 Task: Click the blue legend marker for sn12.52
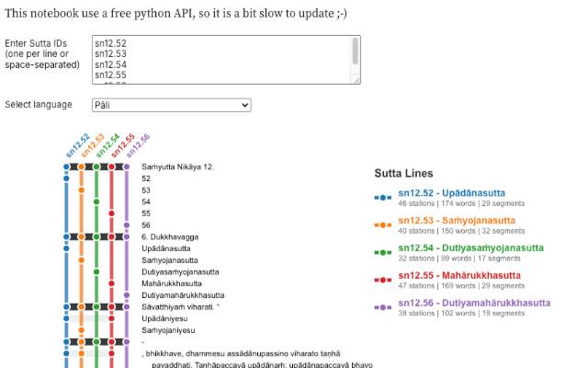(x=383, y=197)
